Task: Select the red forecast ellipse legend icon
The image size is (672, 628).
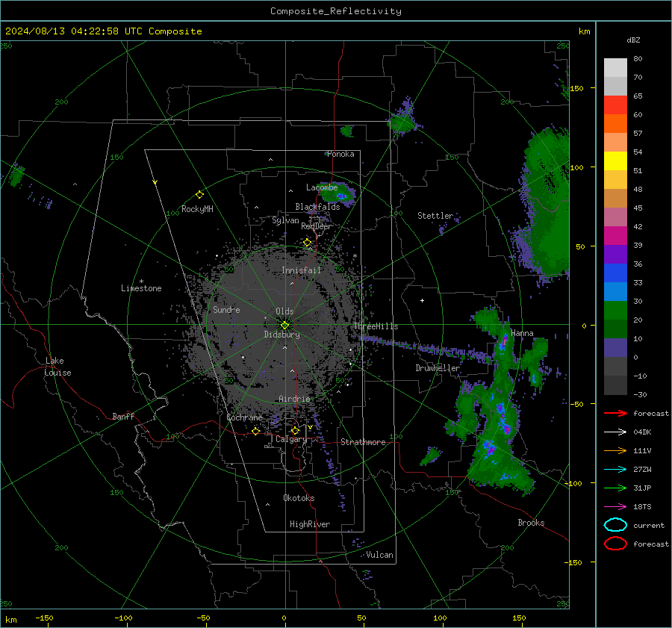Action: 615,544
